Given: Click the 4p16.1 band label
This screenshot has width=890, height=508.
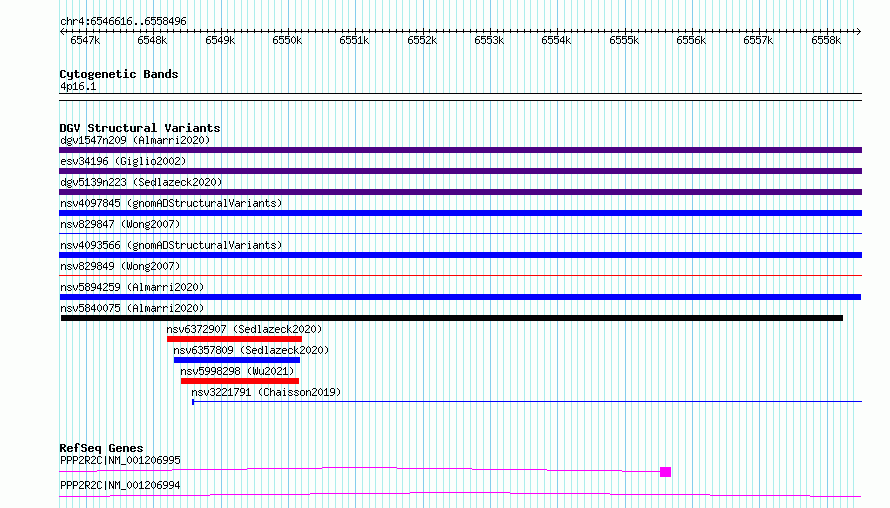Looking at the screenshot, I should 78,86.
